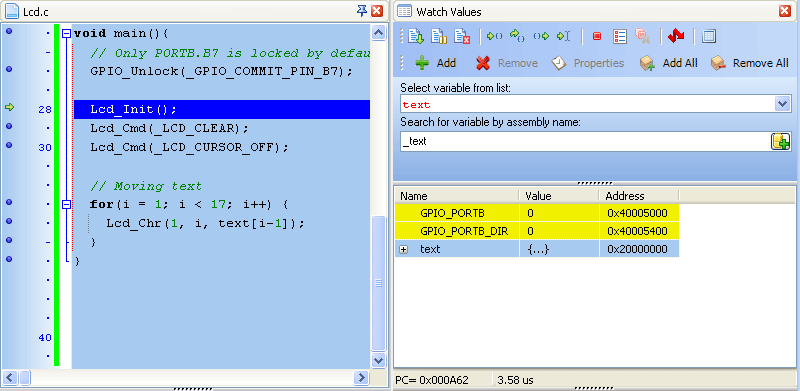The image size is (800, 391).
Task: Toggle breakpoint on the for loop line
Action: tap(9, 202)
